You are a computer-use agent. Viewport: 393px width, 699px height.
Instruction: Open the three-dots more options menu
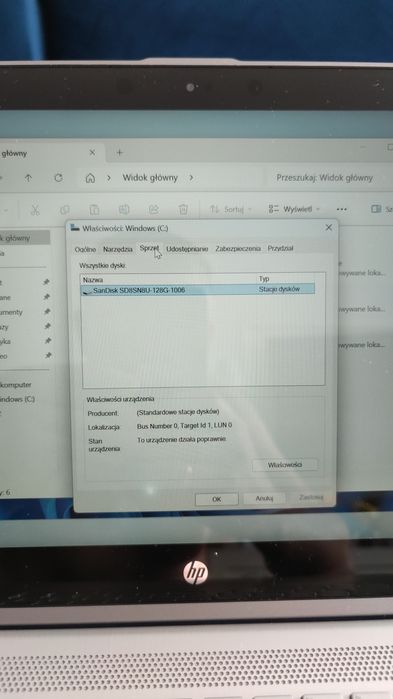(342, 209)
